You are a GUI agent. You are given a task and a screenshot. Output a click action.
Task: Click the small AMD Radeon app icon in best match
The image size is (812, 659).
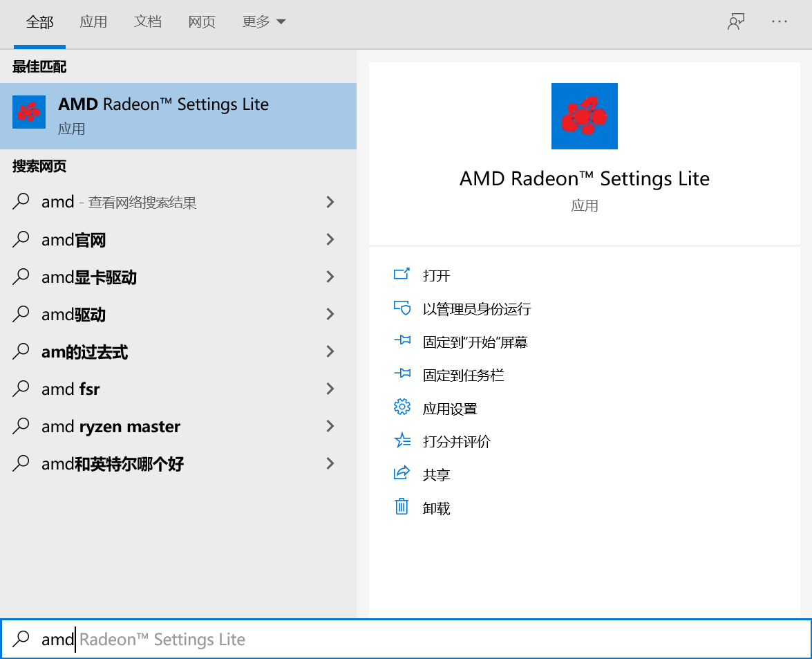[29, 112]
